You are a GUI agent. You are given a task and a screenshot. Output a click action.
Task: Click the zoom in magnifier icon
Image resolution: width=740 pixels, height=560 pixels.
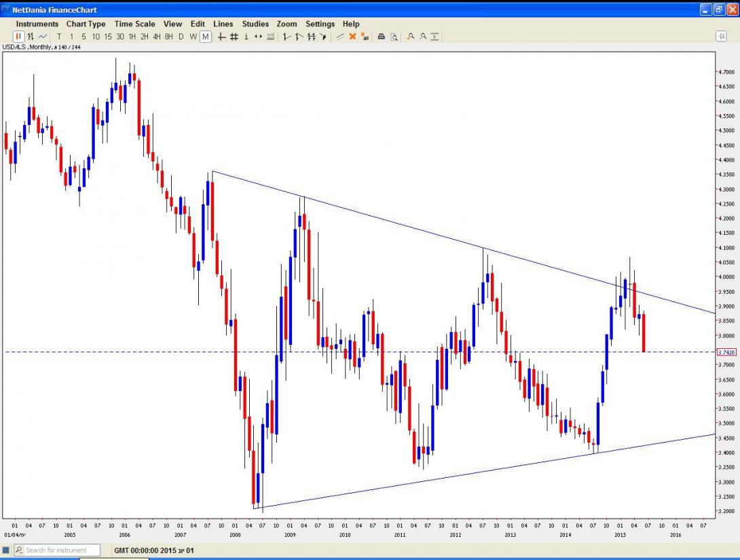[x=411, y=37]
